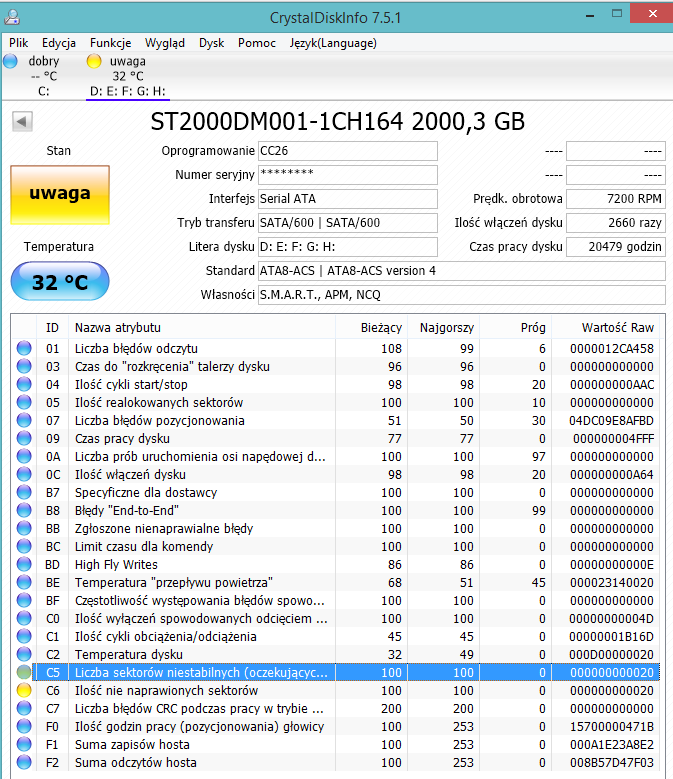673x779 pixels.
Task: Click status orb for attribute B7 row
Action: (x=24, y=492)
